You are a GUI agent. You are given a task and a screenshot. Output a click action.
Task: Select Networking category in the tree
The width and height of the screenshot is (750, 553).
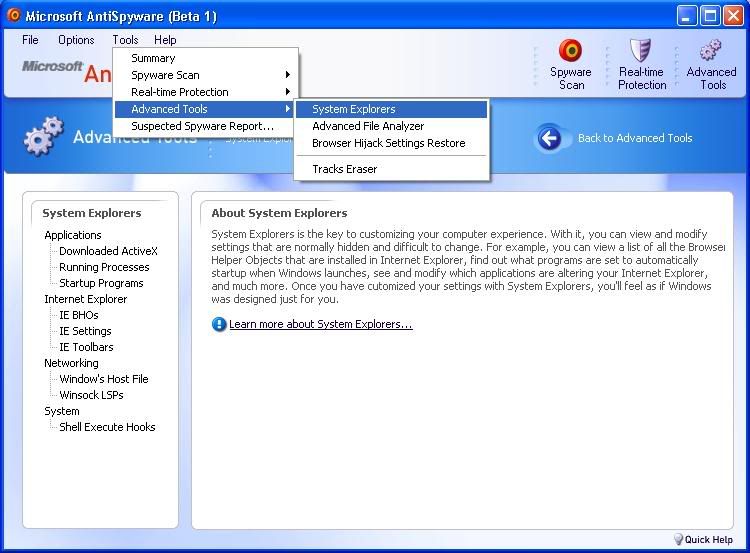click(x=71, y=363)
